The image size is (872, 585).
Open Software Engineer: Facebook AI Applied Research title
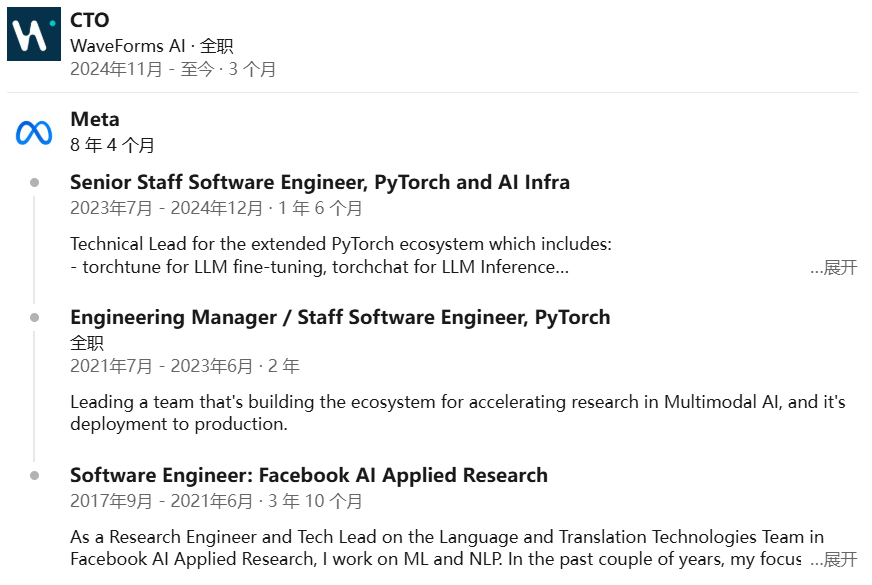(x=309, y=475)
